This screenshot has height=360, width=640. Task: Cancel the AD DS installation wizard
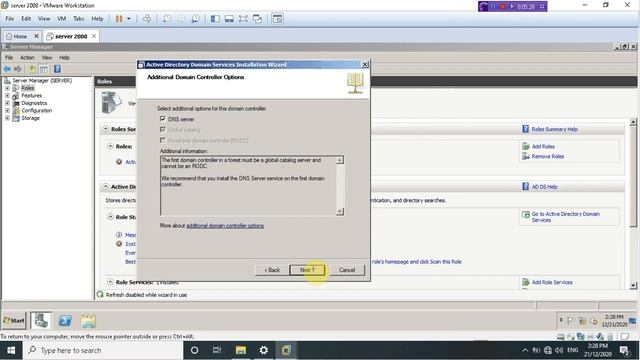tap(347, 270)
